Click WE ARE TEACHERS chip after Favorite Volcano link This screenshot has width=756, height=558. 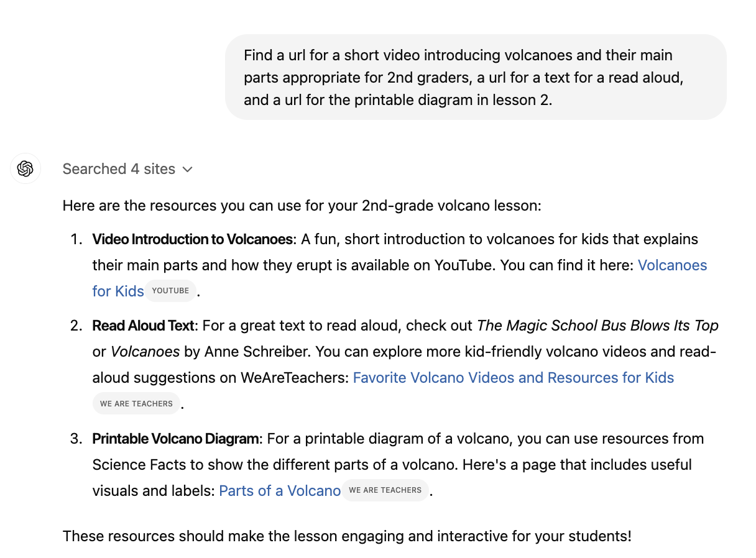[136, 404]
